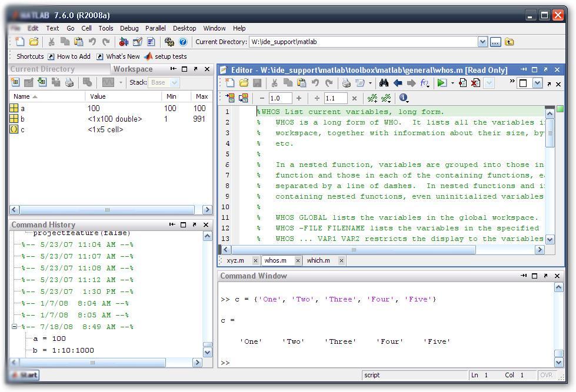Click Find binoculars icon in Editor
Viewport: 576px width, 392px height.
384,83
